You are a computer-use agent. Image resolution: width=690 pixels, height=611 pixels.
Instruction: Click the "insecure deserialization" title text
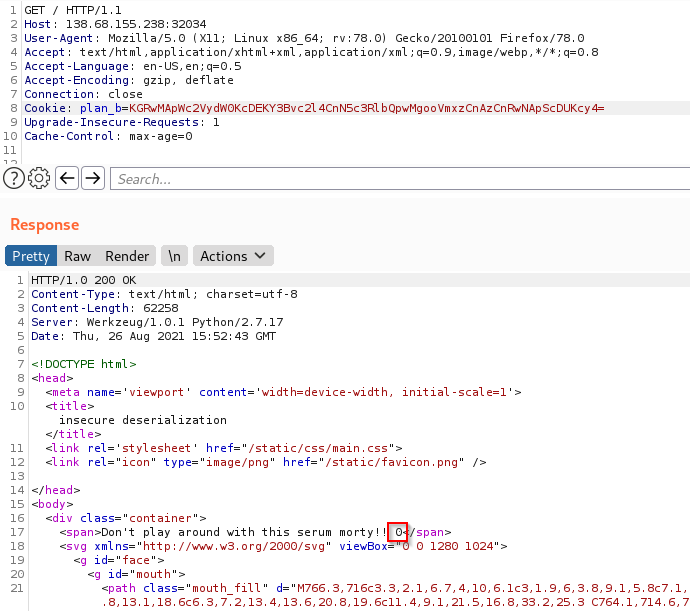(142, 420)
